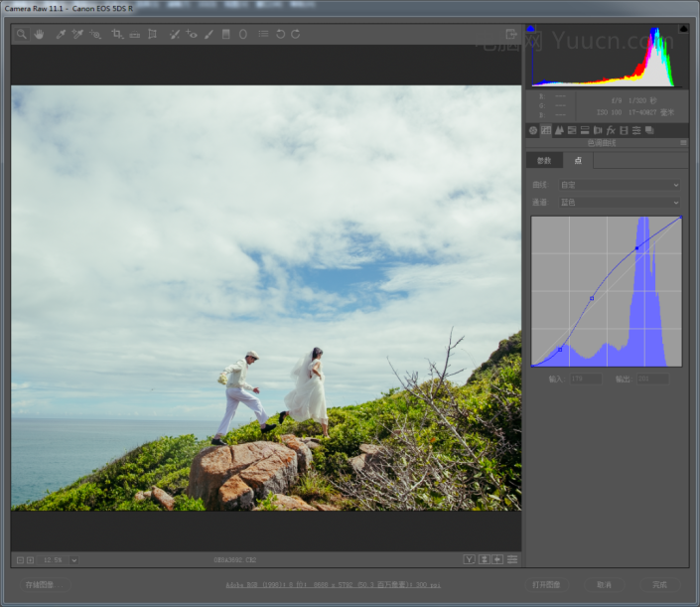Viewport: 700px width, 607px height.
Task: Toggle full screen mode button
Action: [511, 34]
